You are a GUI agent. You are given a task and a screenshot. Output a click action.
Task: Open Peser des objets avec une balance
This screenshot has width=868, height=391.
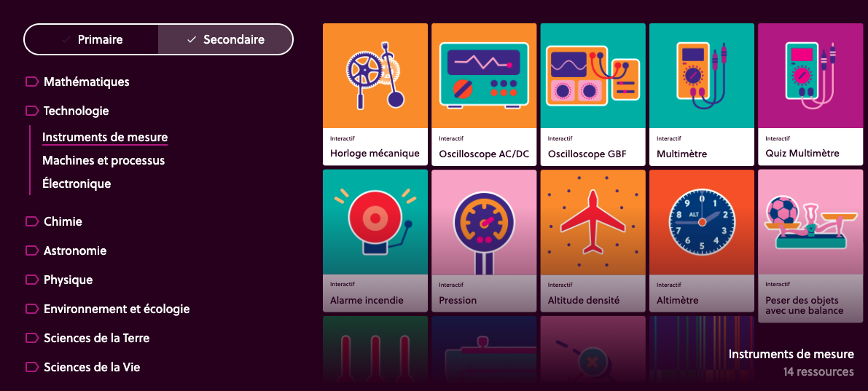coord(810,241)
